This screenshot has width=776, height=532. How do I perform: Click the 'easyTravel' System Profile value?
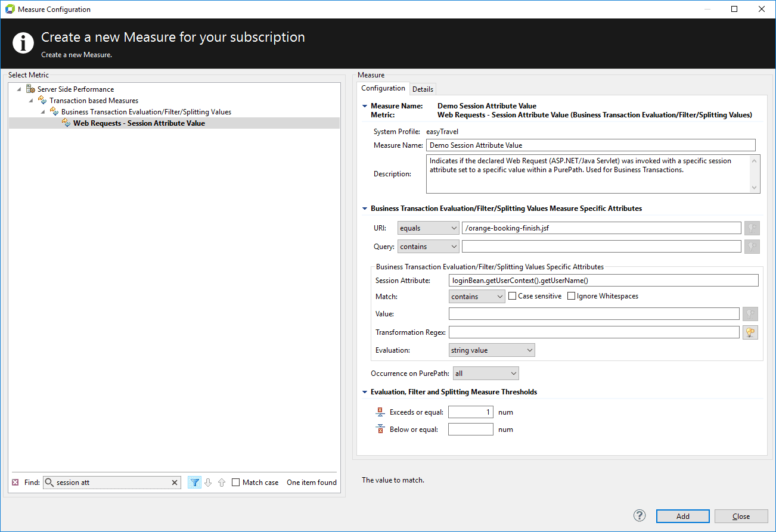click(x=442, y=132)
